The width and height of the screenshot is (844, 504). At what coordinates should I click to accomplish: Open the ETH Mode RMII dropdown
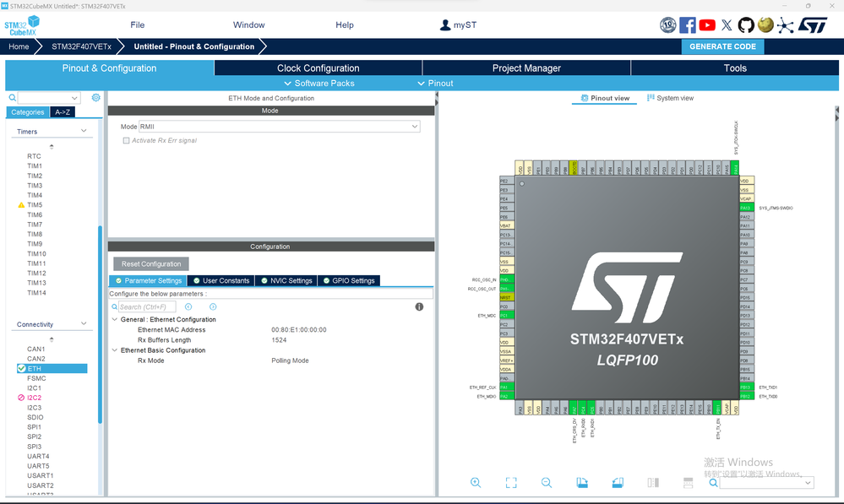(280, 127)
